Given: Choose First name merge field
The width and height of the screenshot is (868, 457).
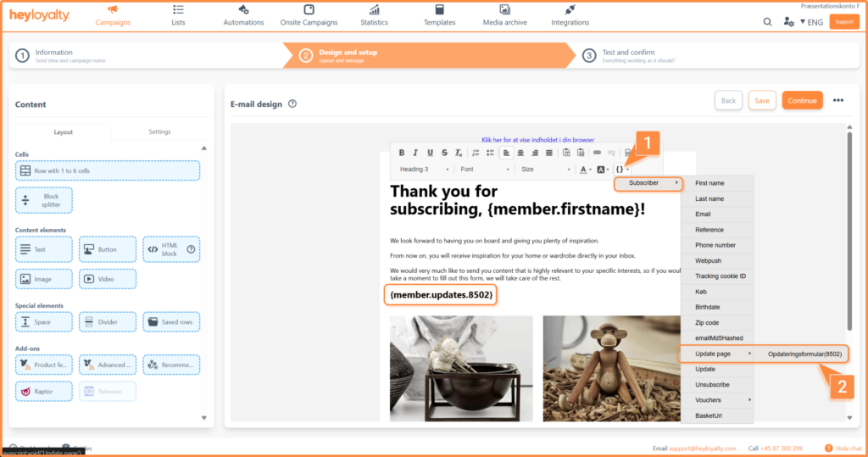Looking at the screenshot, I should (x=709, y=183).
